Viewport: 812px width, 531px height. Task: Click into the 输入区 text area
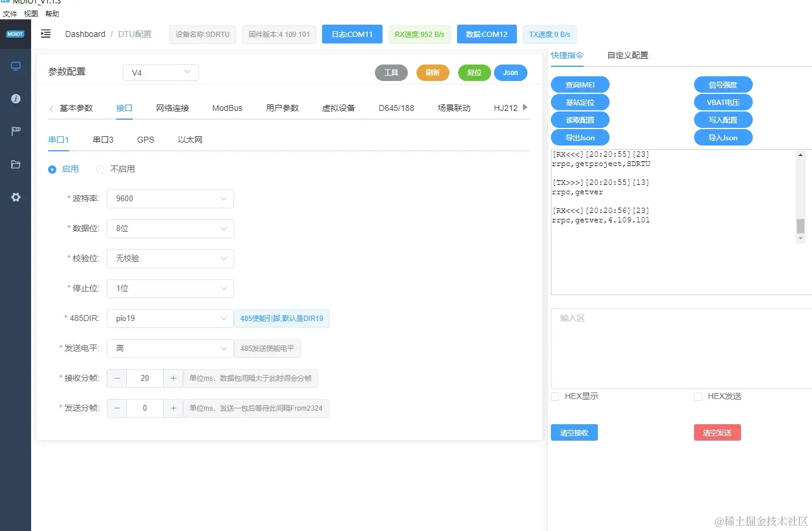(681, 349)
